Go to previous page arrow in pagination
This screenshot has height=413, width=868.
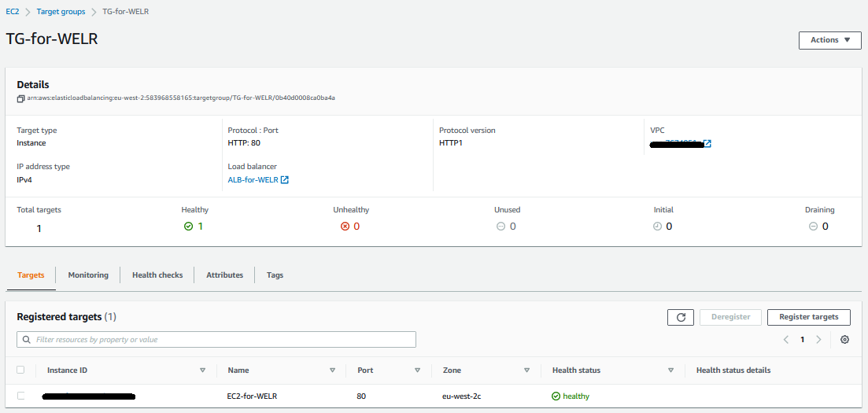coord(786,340)
